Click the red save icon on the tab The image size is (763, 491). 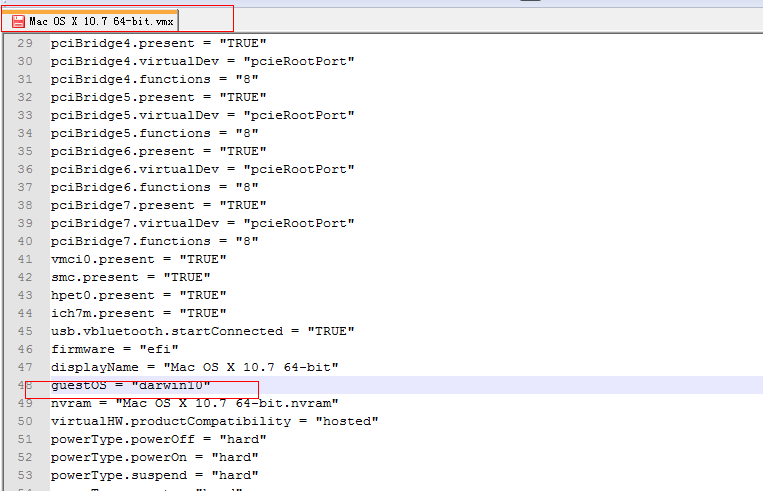[x=18, y=21]
